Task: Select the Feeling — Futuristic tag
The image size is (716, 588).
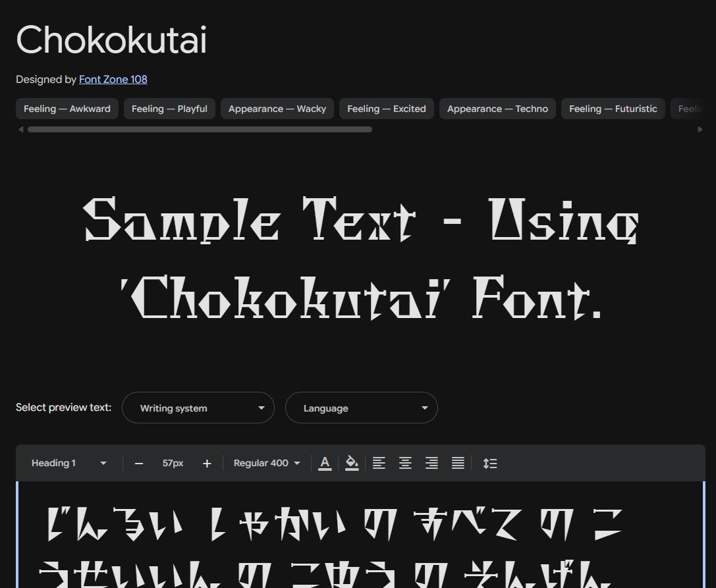Action: tap(613, 109)
